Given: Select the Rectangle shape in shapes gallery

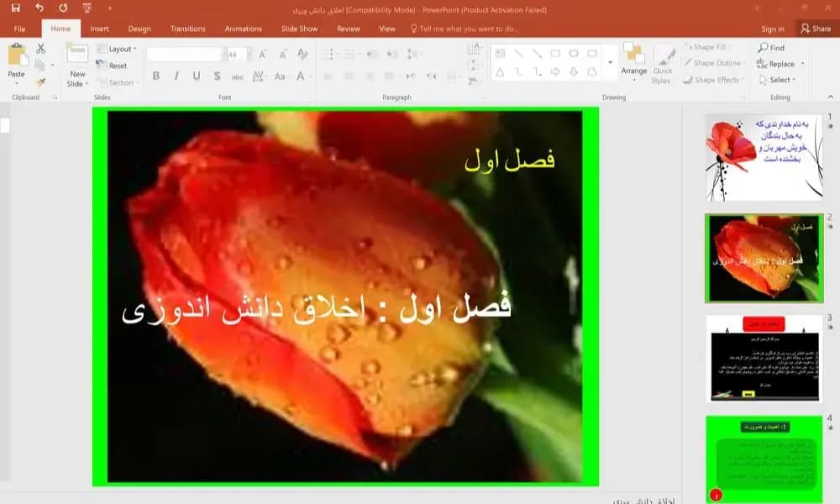Looking at the screenshot, I should click(x=555, y=54).
